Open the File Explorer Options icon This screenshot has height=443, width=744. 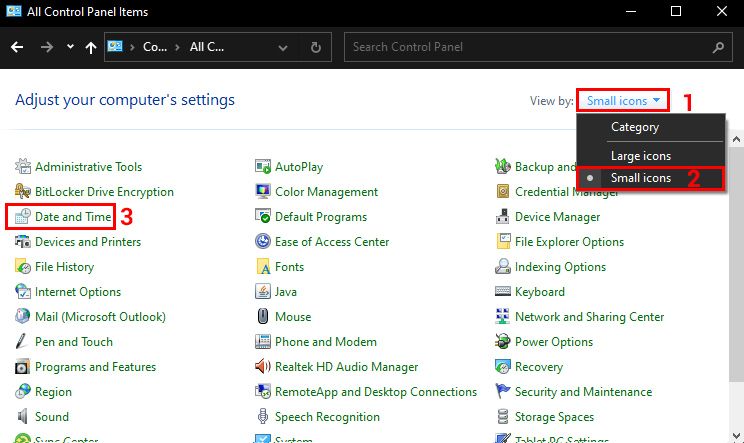click(502, 241)
